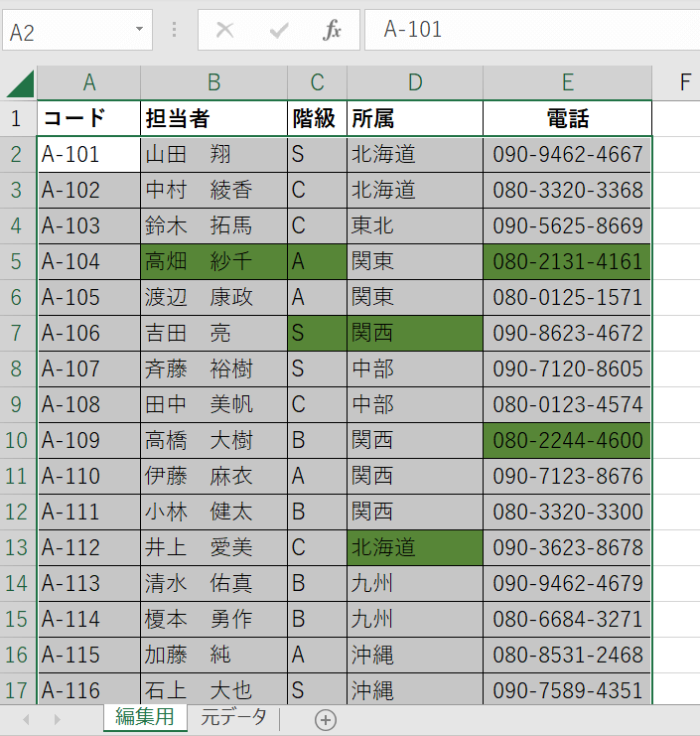Click cell containing A-116

pos(88,689)
